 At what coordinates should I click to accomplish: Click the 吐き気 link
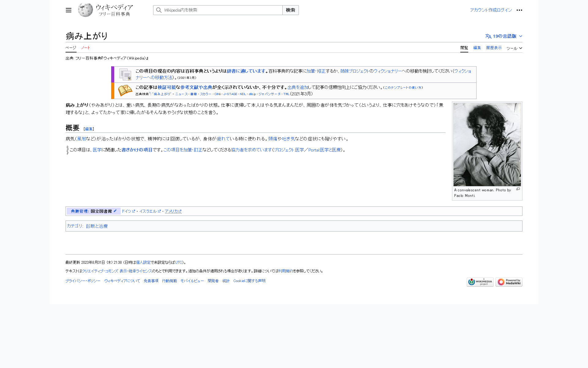click(x=288, y=139)
